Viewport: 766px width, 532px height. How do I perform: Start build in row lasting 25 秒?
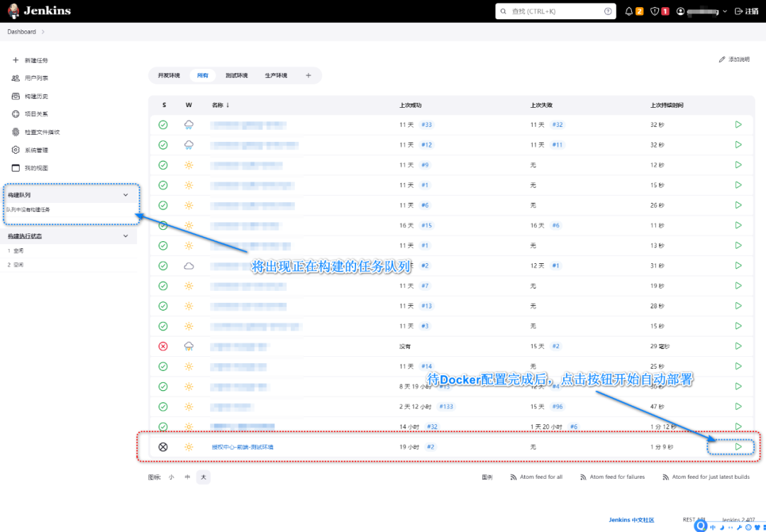[738, 366]
